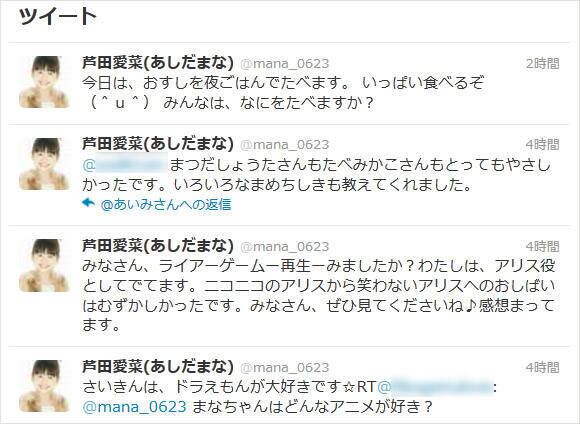Click the avatar of the Doraemon tweet
The image size is (580, 424).
45,386
